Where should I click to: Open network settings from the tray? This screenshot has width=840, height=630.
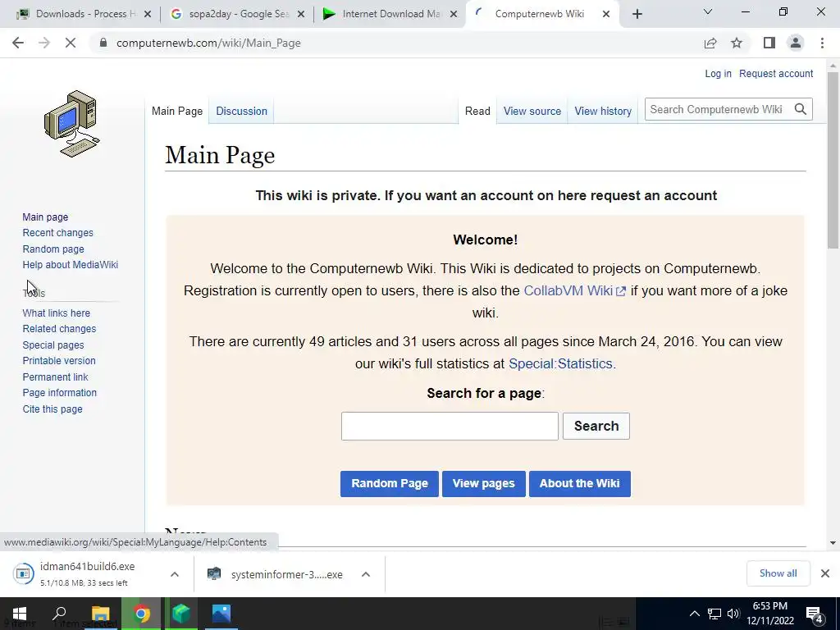714,614
